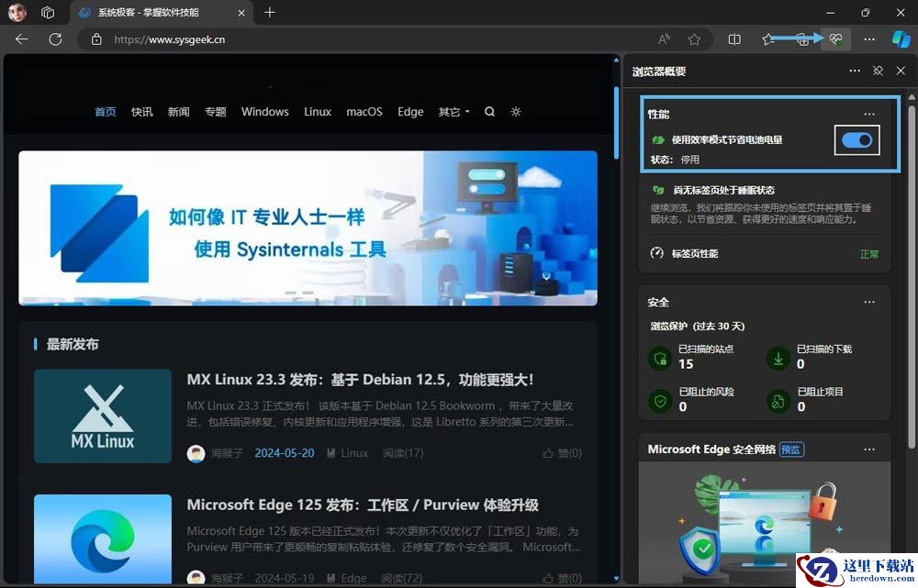Viewport: 918px width, 588px height.
Task: Click the address bar URL www.sysgeek.cn
Action: [169, 39]
